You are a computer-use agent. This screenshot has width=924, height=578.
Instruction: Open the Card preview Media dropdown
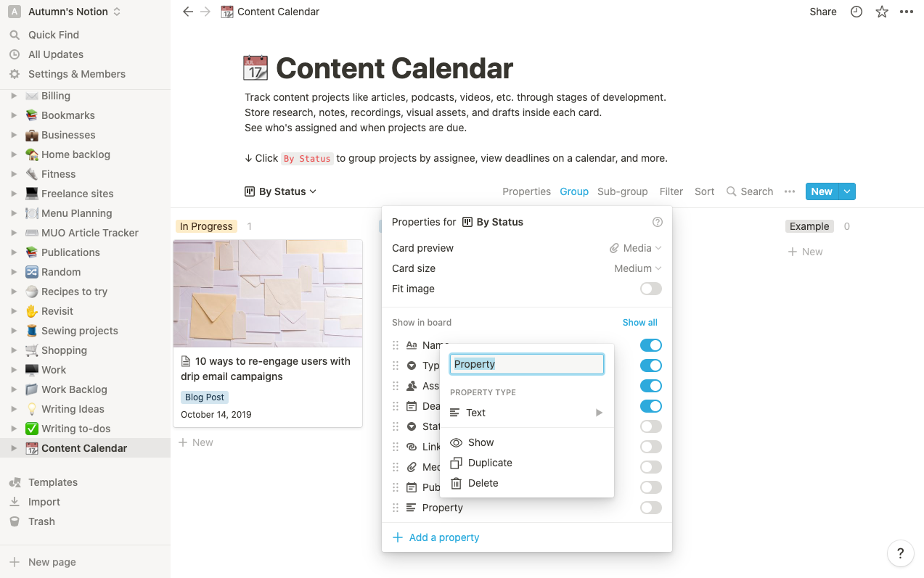coord(636,248)
